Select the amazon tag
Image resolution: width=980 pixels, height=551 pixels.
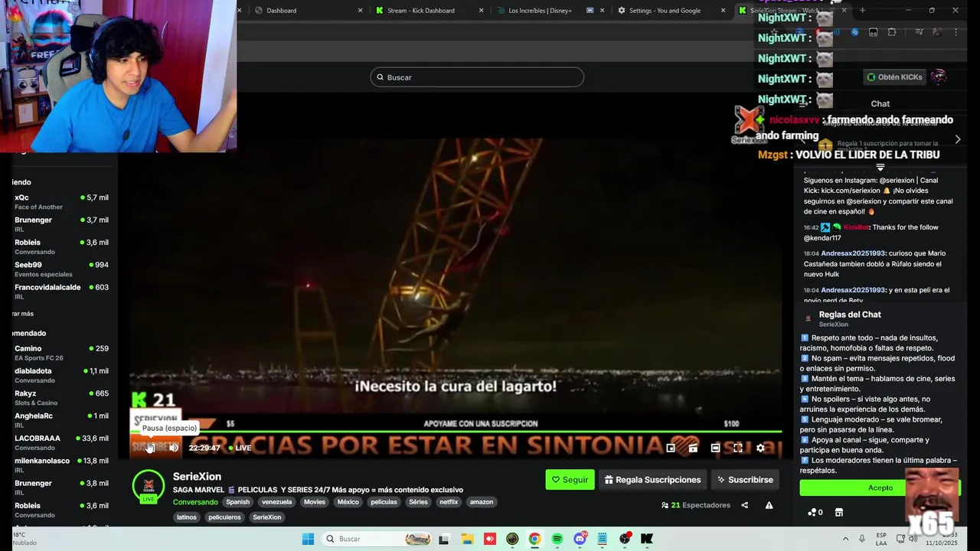(x=482, y=502)
